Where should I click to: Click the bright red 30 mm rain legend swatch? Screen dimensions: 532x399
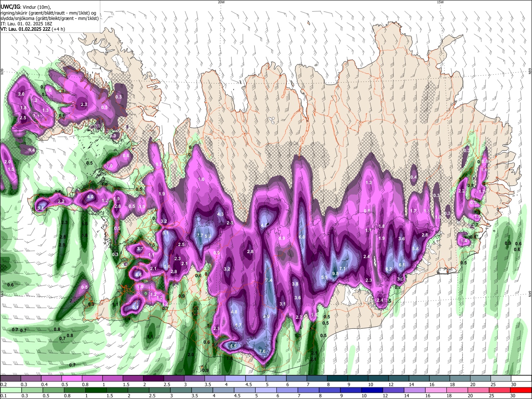(521, 390)
